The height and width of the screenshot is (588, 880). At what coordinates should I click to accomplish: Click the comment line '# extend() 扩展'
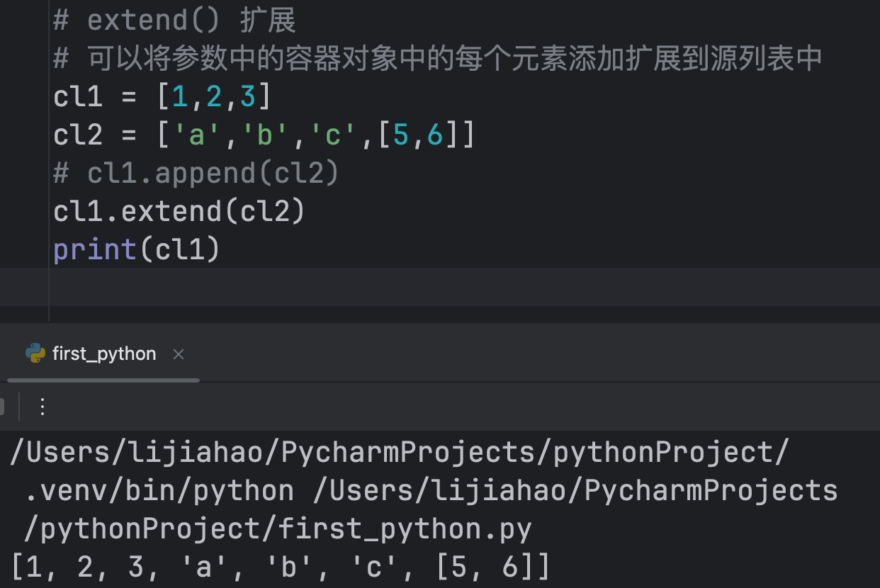tap(174, 21)
